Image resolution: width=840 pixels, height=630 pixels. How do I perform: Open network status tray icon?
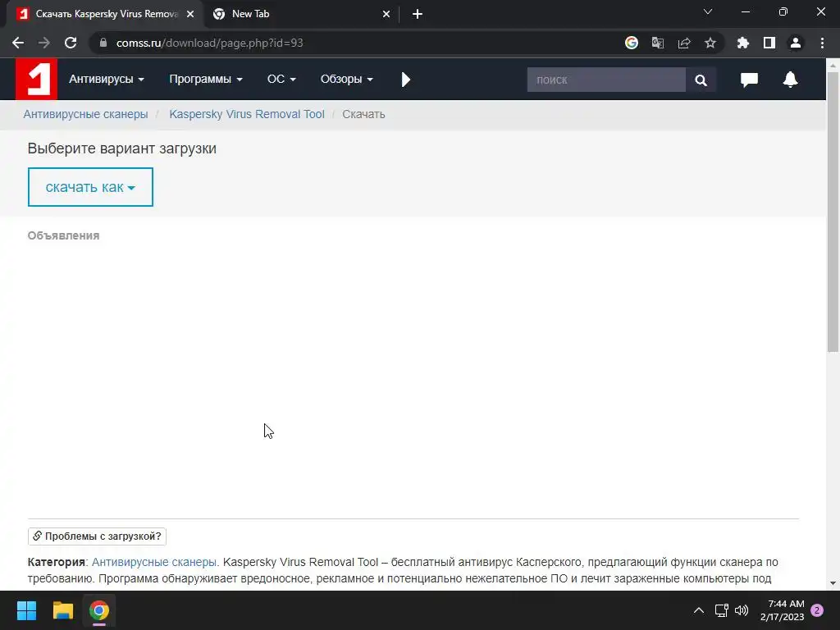click(x=722, y=610)
